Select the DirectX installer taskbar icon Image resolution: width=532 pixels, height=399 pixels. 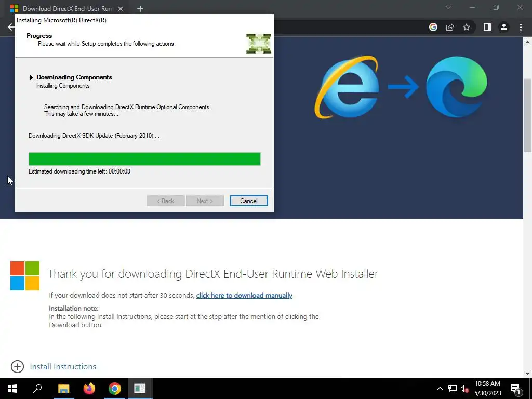coord(140,389)
